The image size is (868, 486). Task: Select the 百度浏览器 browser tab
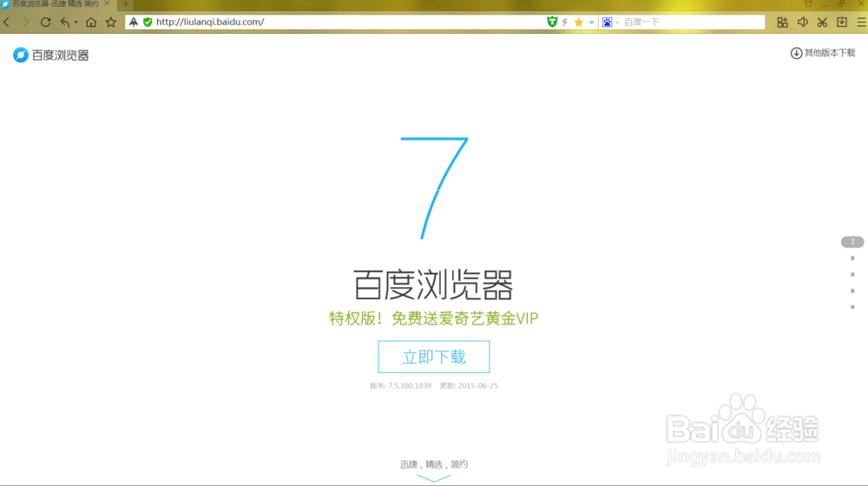coord(56,3)
